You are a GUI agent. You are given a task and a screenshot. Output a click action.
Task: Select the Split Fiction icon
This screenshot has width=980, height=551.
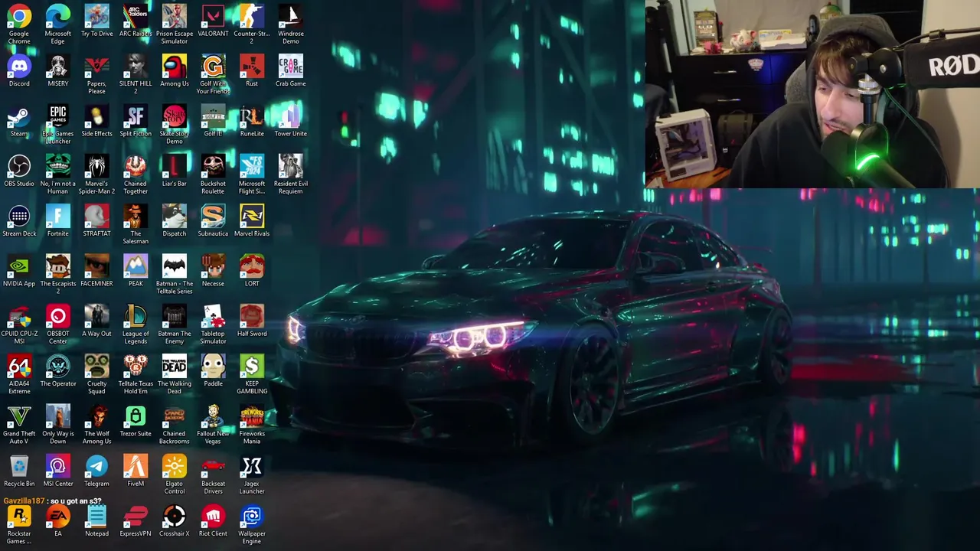(136, 116)
